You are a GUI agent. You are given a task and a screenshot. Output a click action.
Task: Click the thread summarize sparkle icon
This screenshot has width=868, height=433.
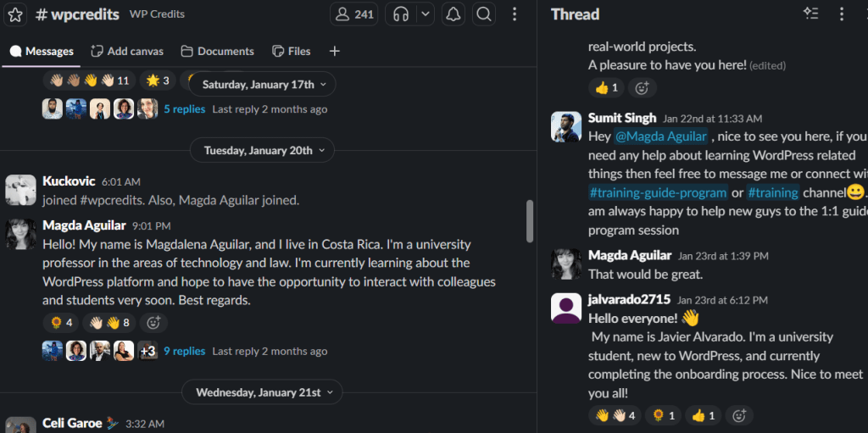point(810,14)
